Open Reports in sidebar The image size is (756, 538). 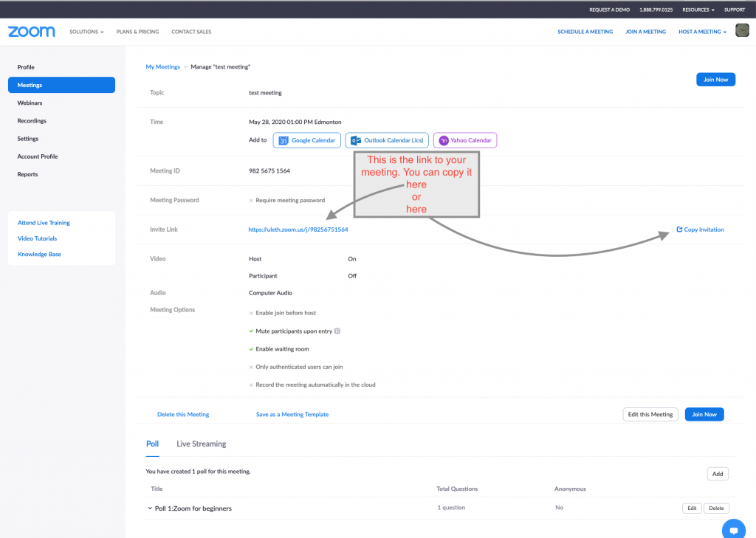coord(27,174)
